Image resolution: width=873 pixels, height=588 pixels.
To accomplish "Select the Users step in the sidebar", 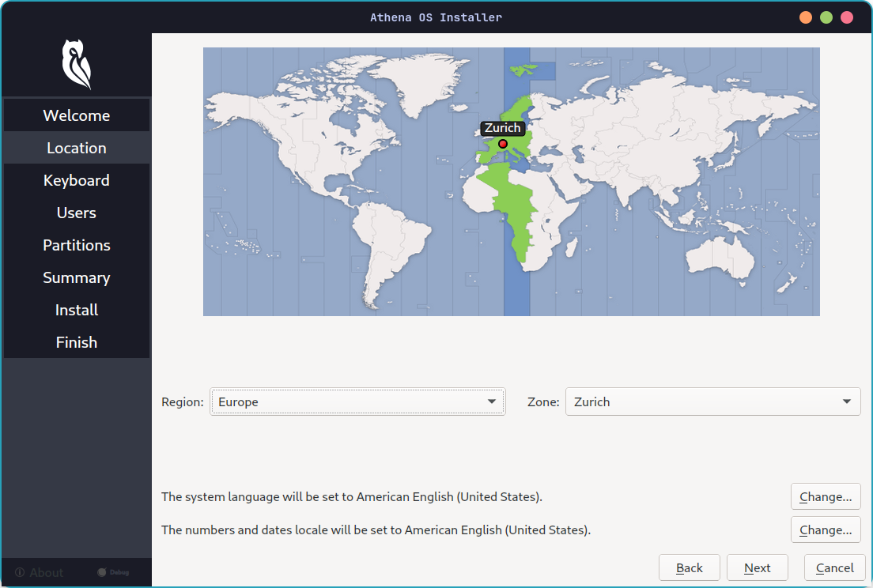I will [x=76, y=213].
